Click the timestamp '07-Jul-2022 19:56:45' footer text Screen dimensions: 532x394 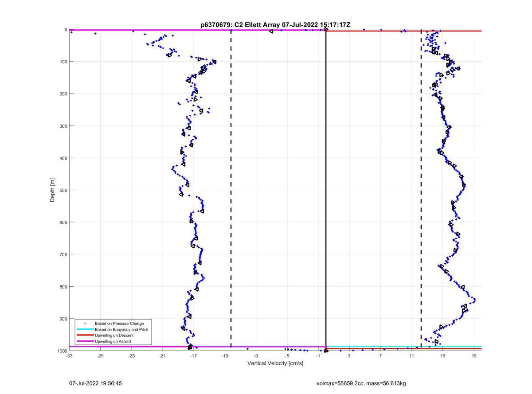click(x=95, y=383)
